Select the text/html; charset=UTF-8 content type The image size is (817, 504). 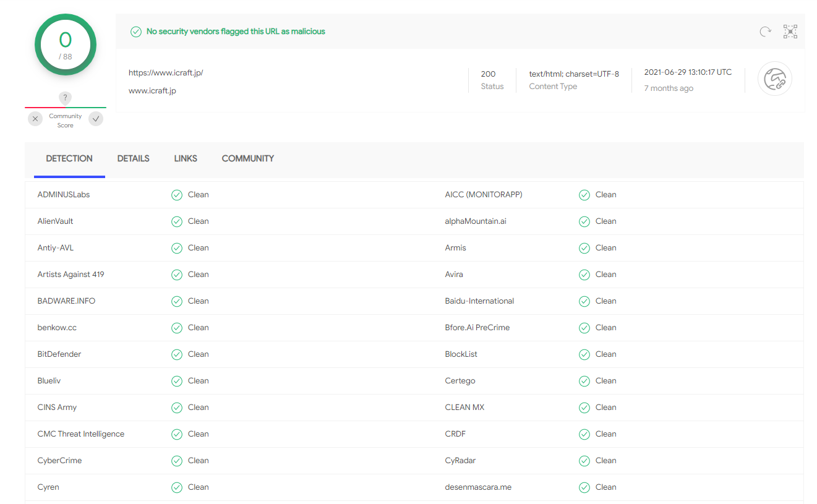[574, 74]
